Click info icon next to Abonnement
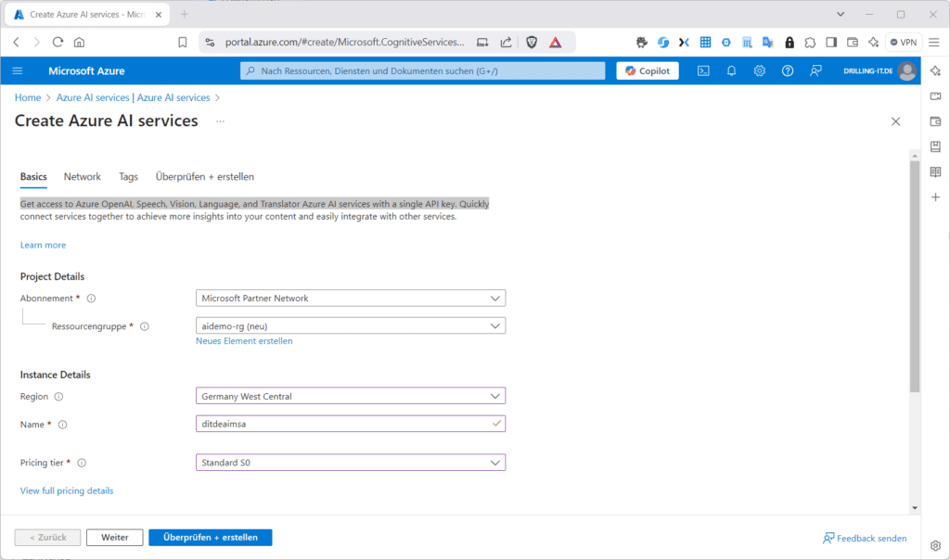 pos(91,299)
